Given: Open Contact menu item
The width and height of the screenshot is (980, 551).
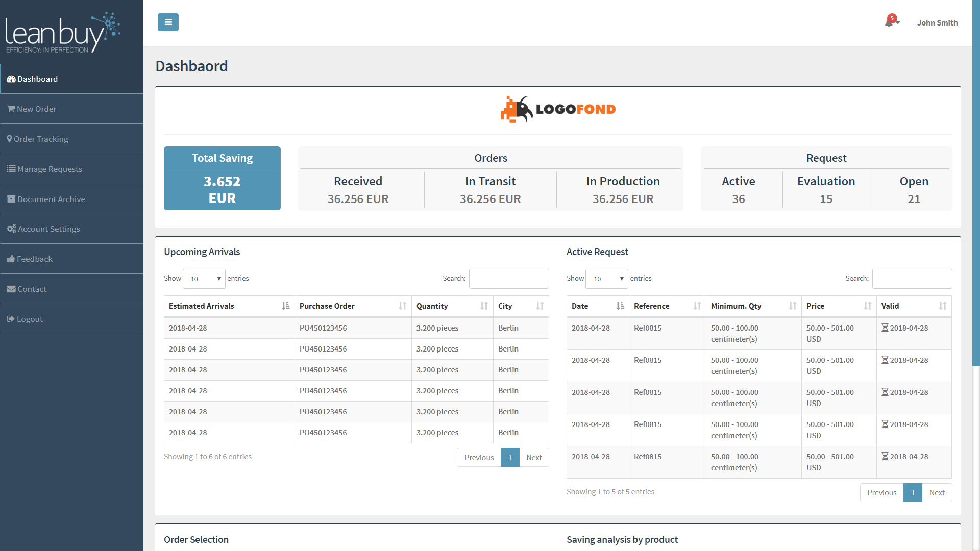Looking at the screenshot, I should pos(72,289).
